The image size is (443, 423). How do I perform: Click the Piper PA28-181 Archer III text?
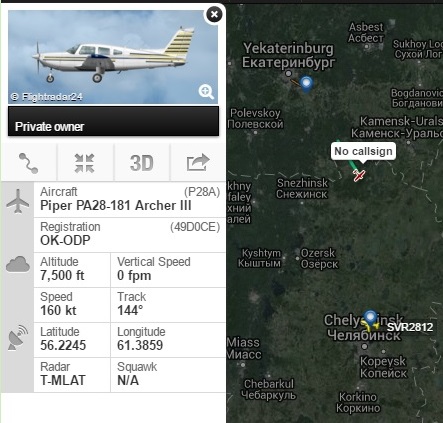[x=116, y=205]
